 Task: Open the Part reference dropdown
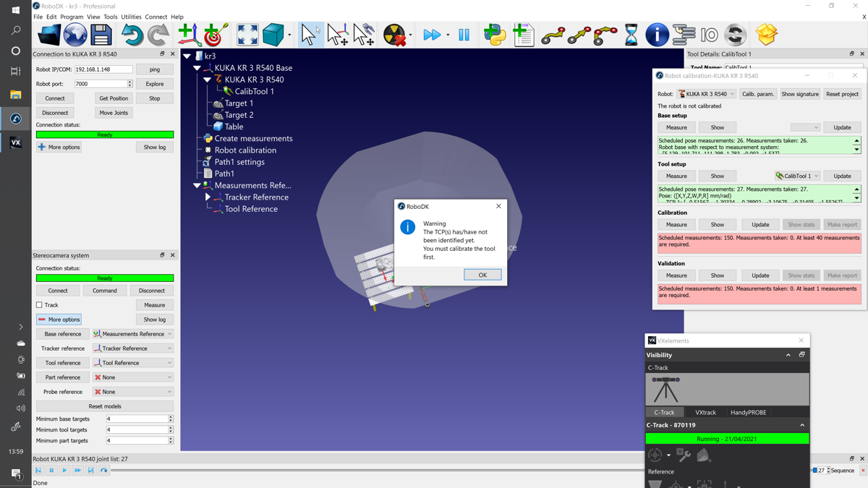133,377
